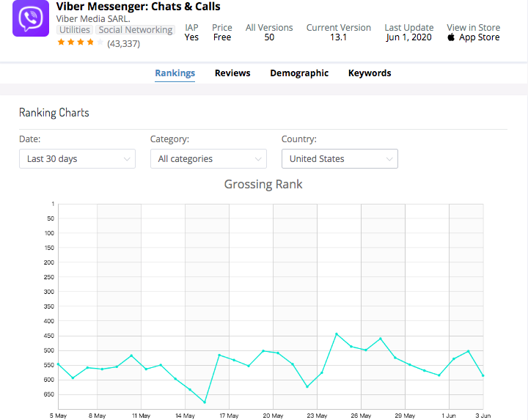Image resolution: width=528 pixels, height=420 pixels.
Task: Click the last data point at 3 Jun
Action: 483,375
